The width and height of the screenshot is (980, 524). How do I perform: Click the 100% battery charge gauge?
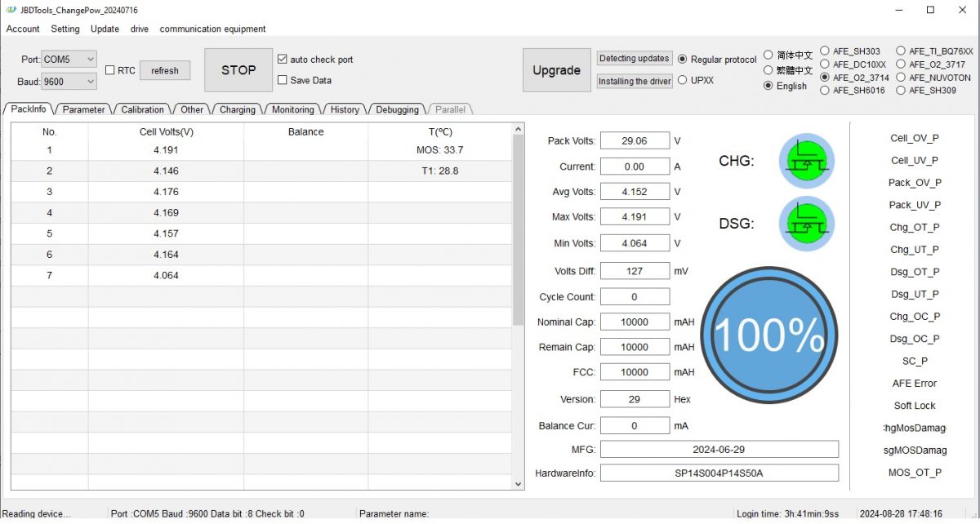(x=768, y=335)
